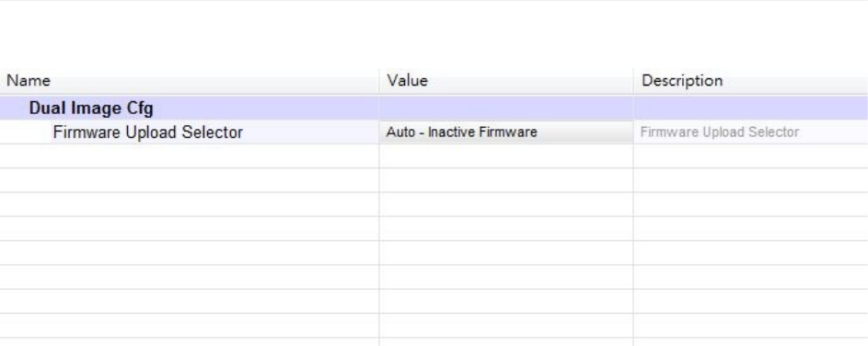Click the blank area above the Name header
Viewport: 868px width, 346px height.
point(190,34)
